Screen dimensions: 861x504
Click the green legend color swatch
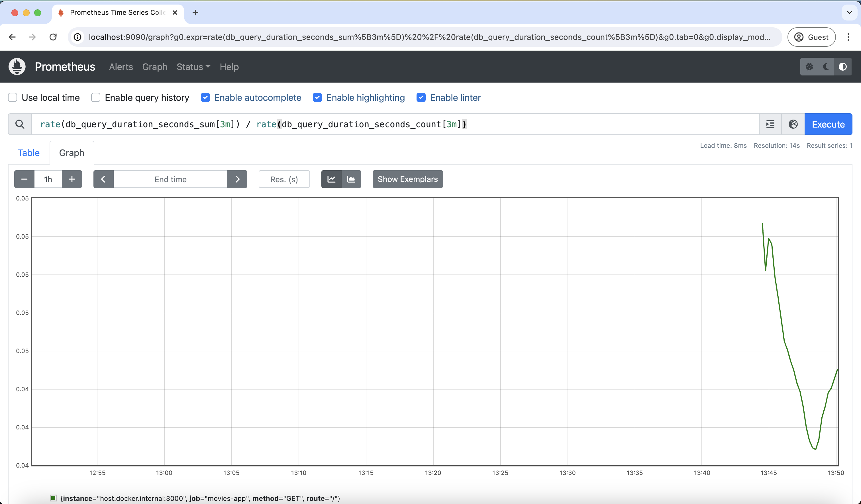pos(53,498)
